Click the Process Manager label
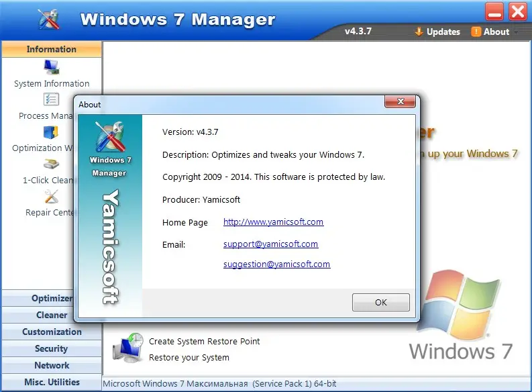This screenshot has width=532, height=392. 46,115
